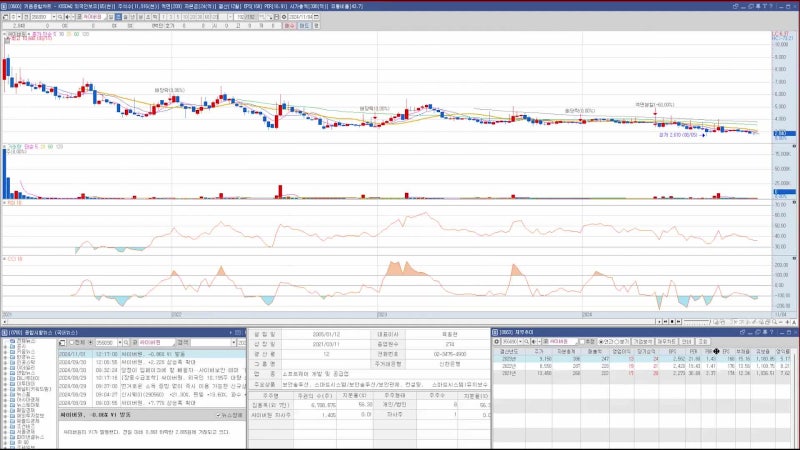Open the calendar picker beside date 2024/11/04

tap(316, 17)
